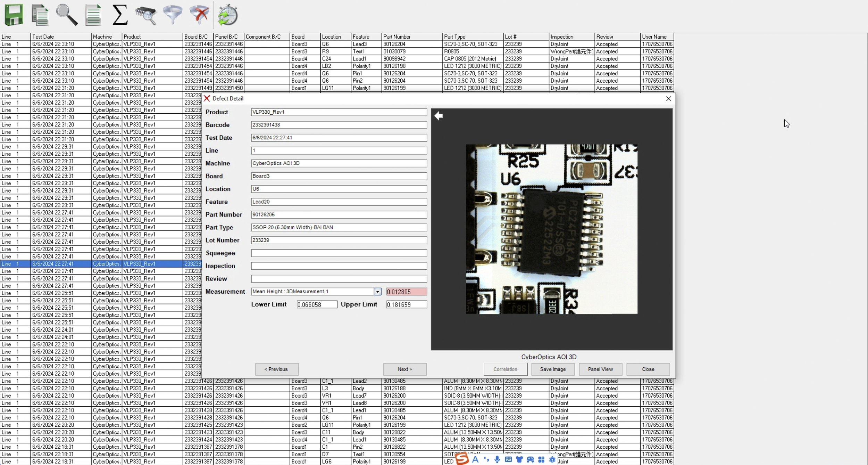Click the VR1 Lead7 row feature cell

[366, 395]
